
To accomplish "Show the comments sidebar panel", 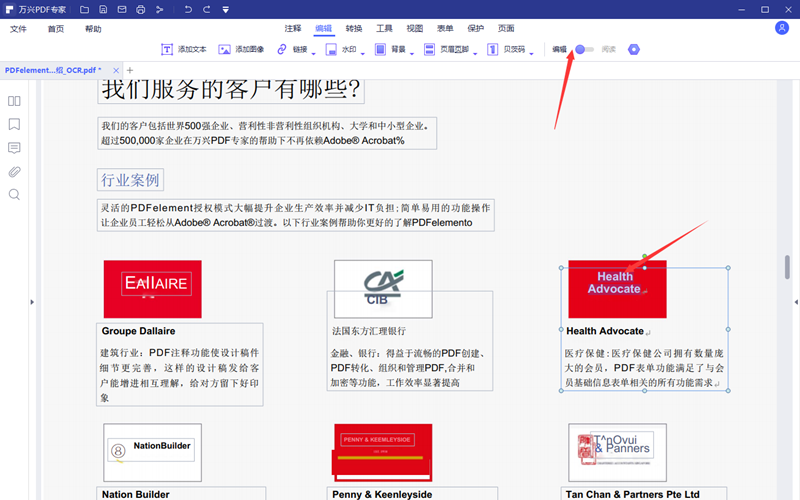I will (x=14, y=148).
